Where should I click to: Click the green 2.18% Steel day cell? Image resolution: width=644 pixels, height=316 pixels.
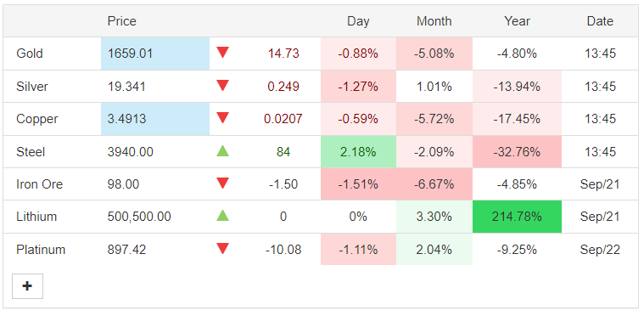pyautogui.click(x=358, y=152)
